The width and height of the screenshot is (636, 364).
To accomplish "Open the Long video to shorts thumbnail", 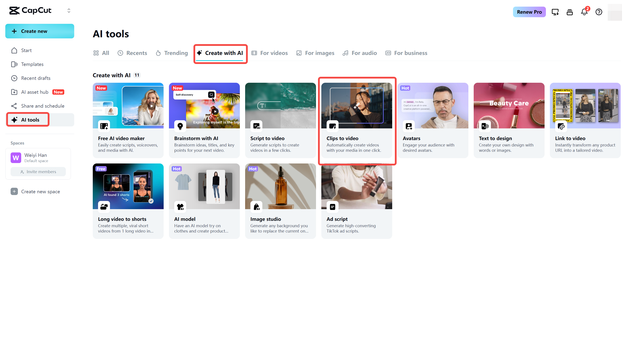I will pyautogui.click(x=128, y=186).
